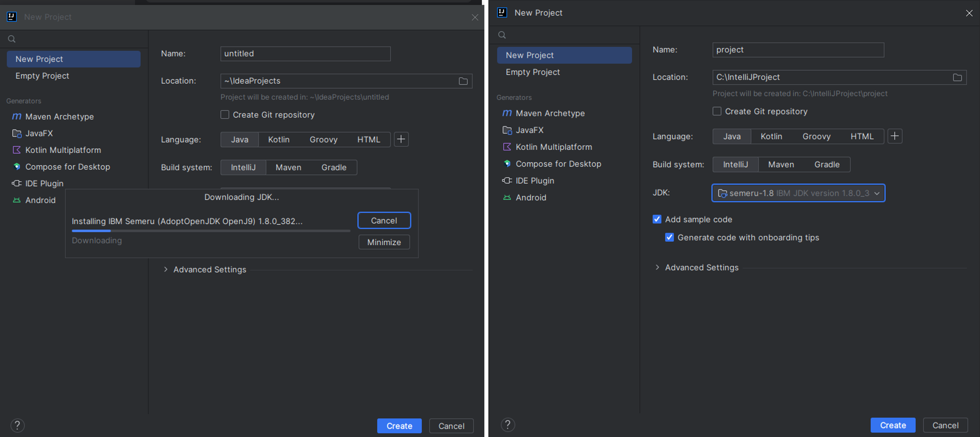Viewport: 980px width, 437px height.
Task: Disable Generate code with onboarding tips
Action: (x=669, y=237)
